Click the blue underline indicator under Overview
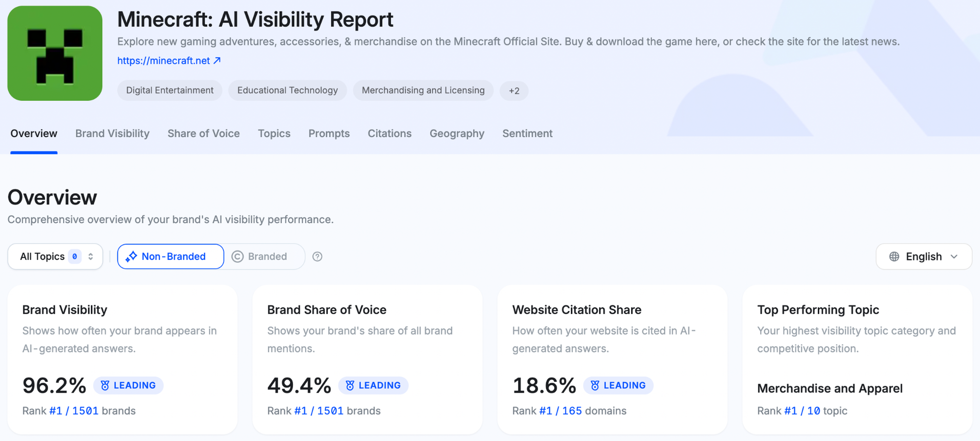 tap(33, 152)
